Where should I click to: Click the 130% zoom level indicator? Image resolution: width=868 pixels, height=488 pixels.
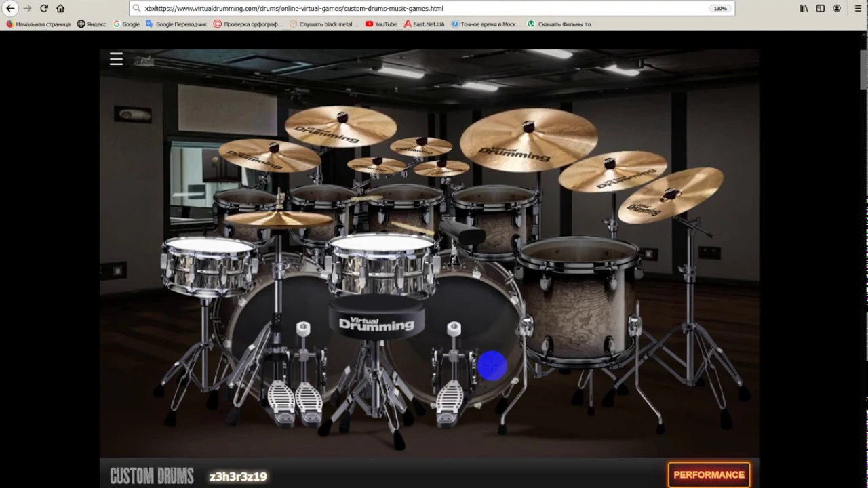pos(719,9)
